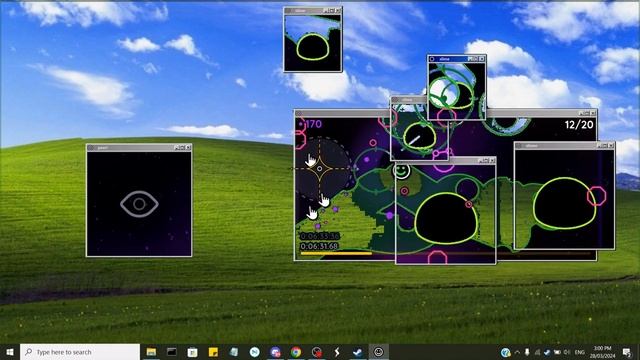
Task: Open the notification center icon
Action: [627, 352]
